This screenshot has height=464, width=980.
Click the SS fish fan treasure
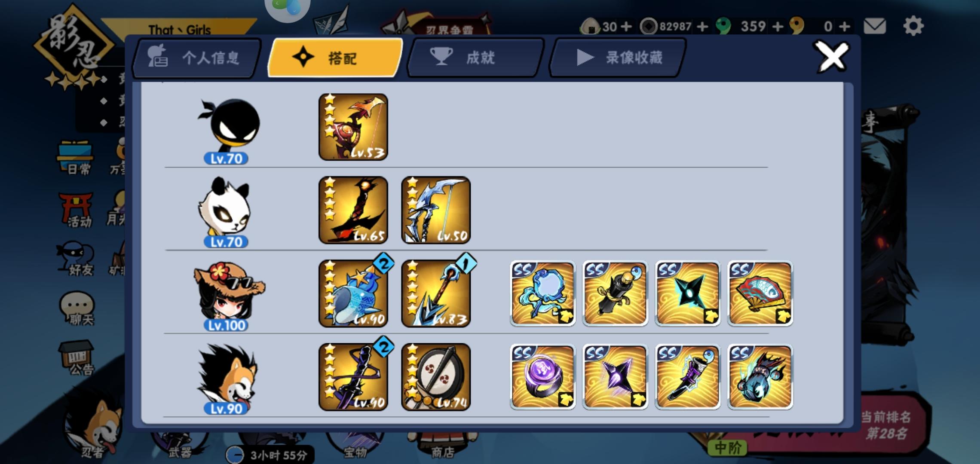point(760,293)
